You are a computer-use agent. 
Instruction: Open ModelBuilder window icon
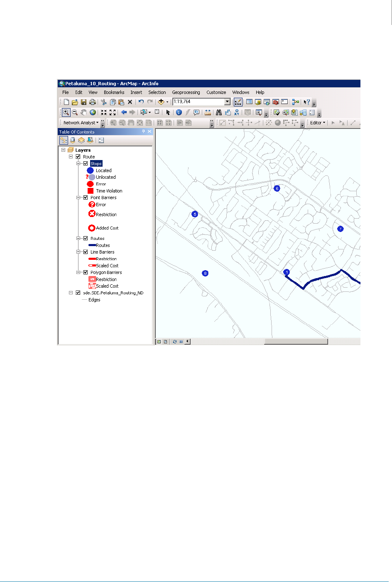point(296,102)
